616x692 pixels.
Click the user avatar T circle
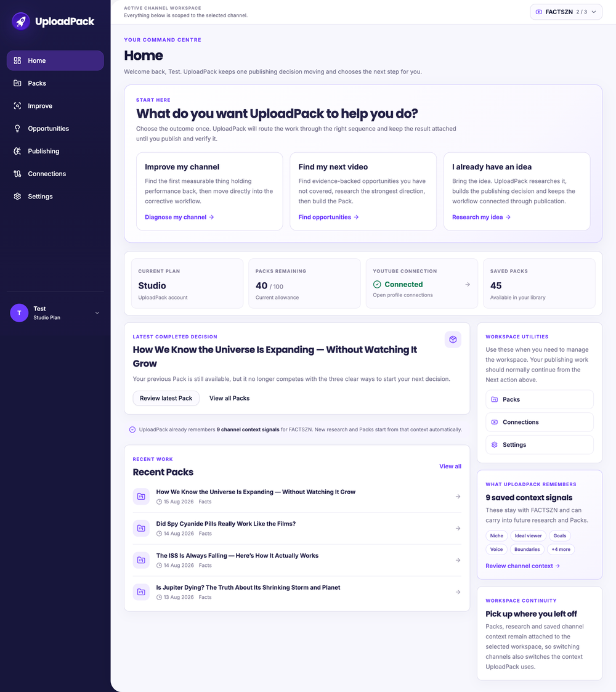tap(19, 313)
